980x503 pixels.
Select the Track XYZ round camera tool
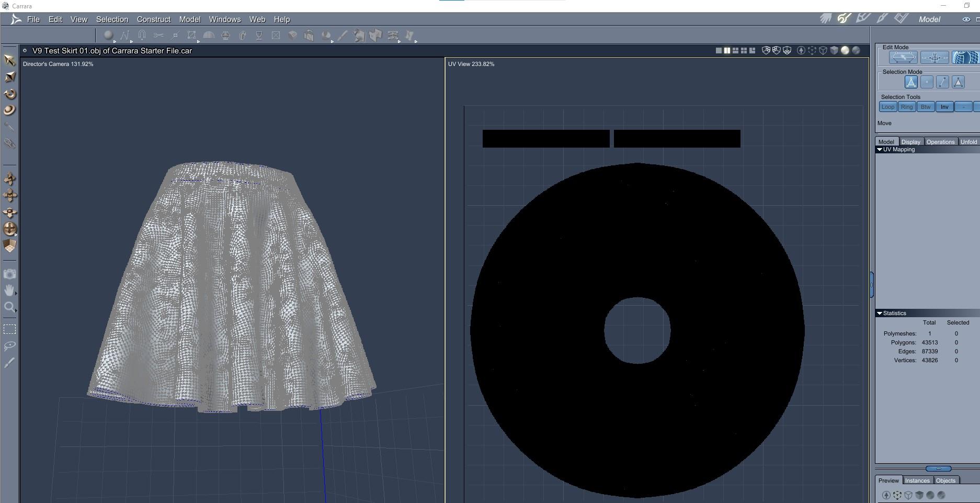coord(9,229)
